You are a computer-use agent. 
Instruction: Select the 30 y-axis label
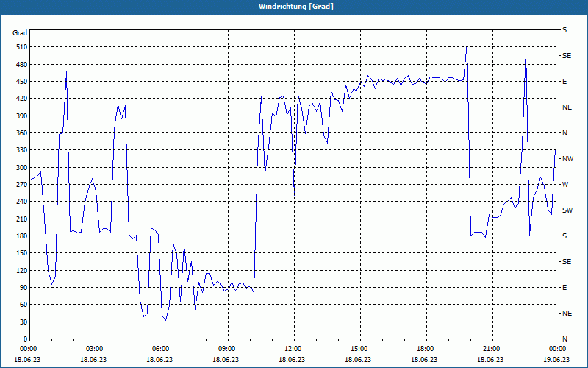(24, 322)
